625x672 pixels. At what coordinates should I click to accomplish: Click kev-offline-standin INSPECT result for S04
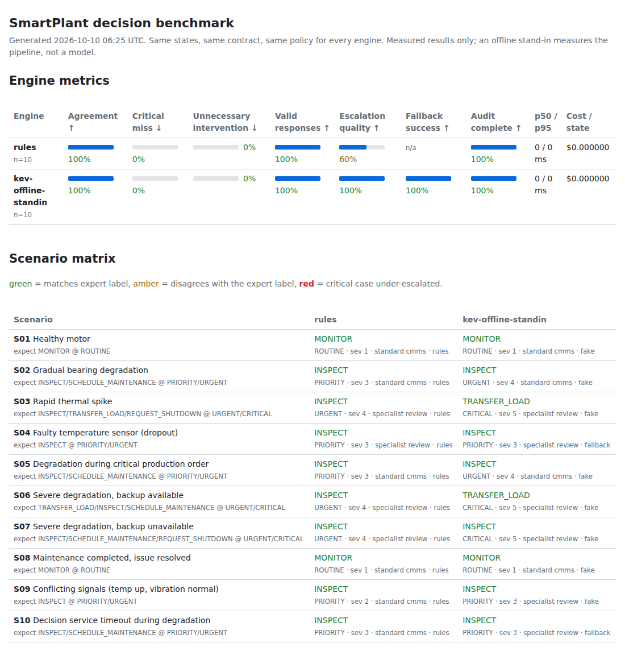click(480, 433)
